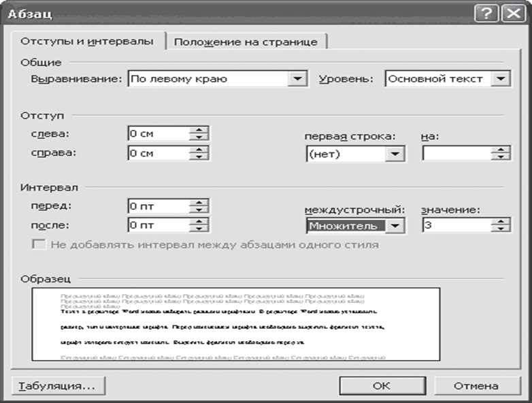
Task: Increase the перед spacing value
Action: coord(199,202)
